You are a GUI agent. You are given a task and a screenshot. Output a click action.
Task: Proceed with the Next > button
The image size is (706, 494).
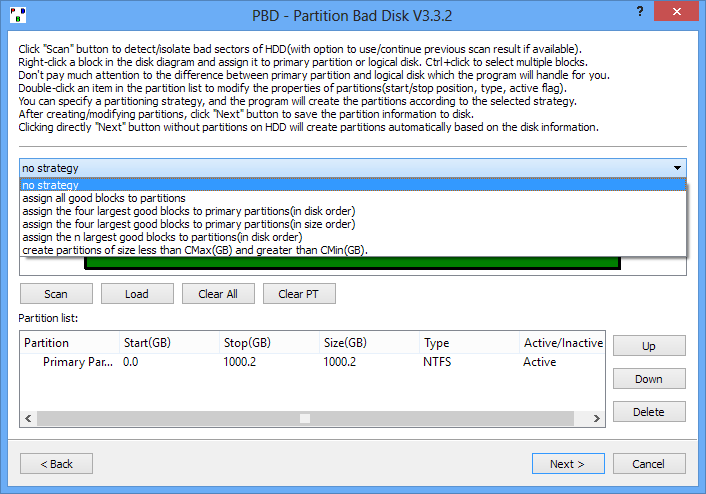point(568,463)
